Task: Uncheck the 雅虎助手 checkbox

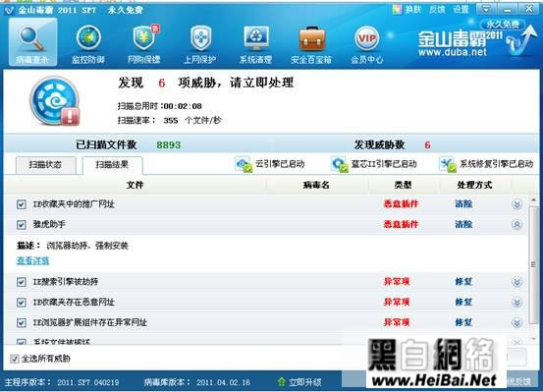Action: point(22,225)
